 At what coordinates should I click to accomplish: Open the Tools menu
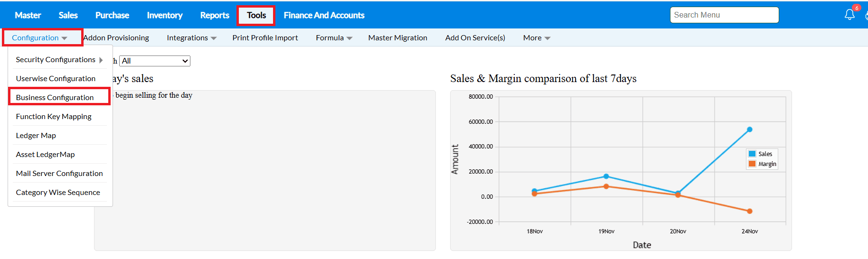(256, 15)
